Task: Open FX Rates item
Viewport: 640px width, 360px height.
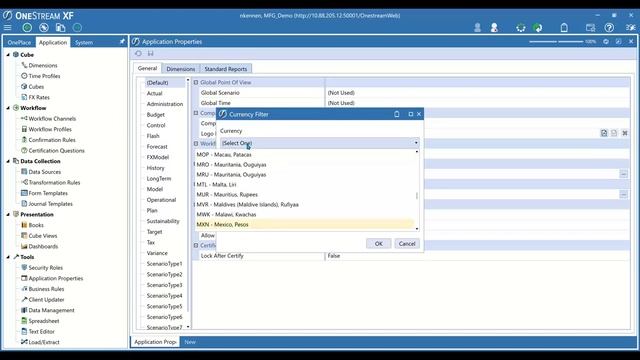Action: coord(39,97)
